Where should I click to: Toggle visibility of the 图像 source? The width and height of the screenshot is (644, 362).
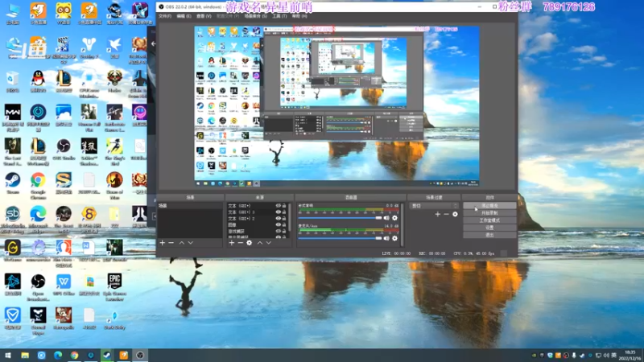click(x=278, y=225)
